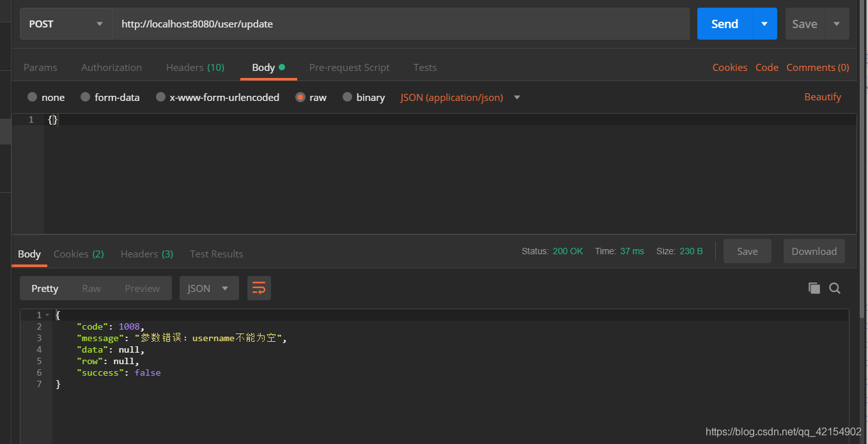This screenshot has width=868, height=444.
Task: Copy the response body to clipboard
Action: click(814, 288)
